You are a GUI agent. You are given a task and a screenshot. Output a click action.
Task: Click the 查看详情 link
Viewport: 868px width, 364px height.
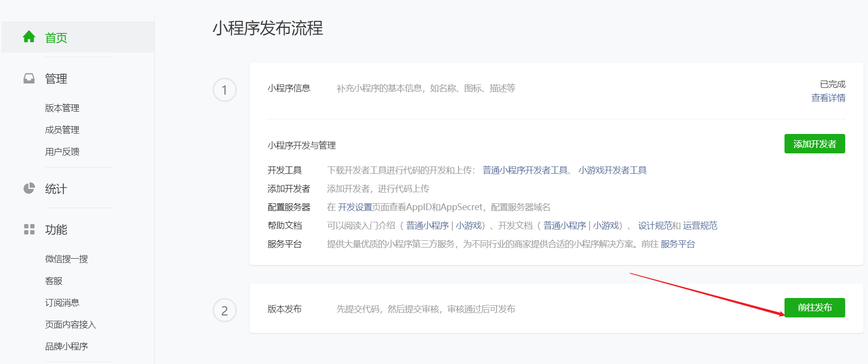(x=828, y=98)
